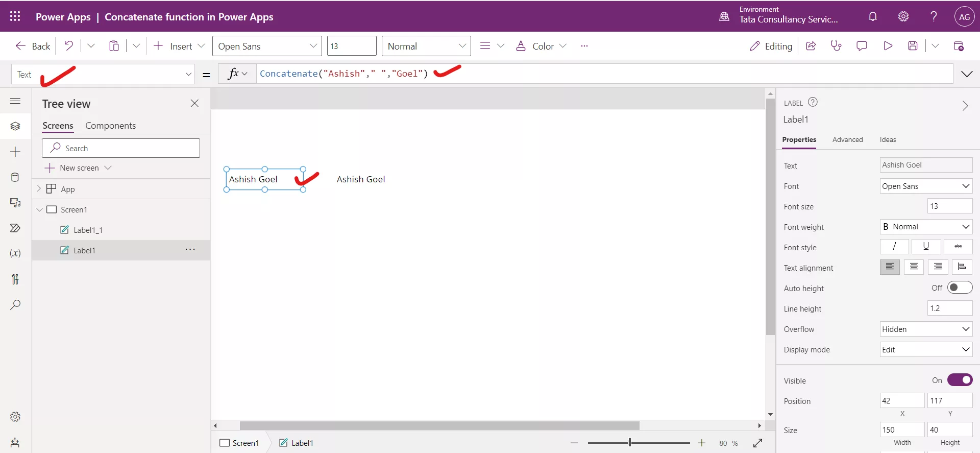Open Power Automate icon in left rail
This screenshot has height=453, width=980.
(x=15, y=228)
